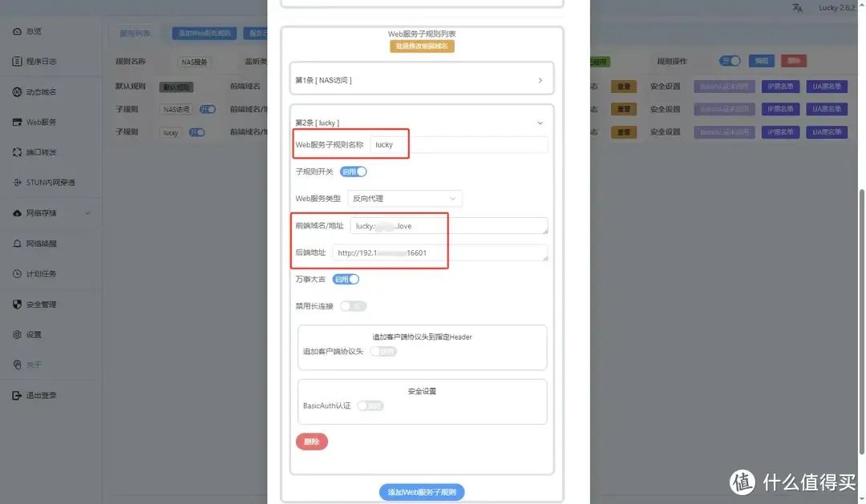This screenshot has width=866, height=504.
Task: Enable the 禁用长连接 toggle
Action: coord(353,305)
